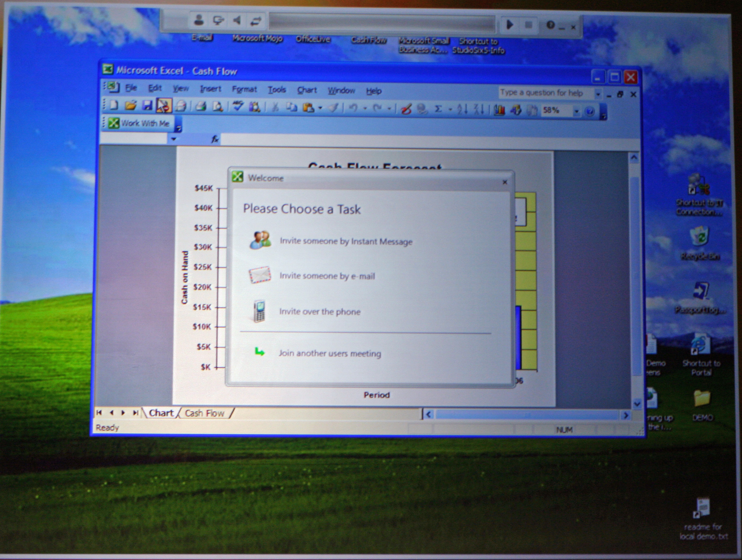
Task: Click the red pen Ink Annotations icon
Action: [406, 109]
